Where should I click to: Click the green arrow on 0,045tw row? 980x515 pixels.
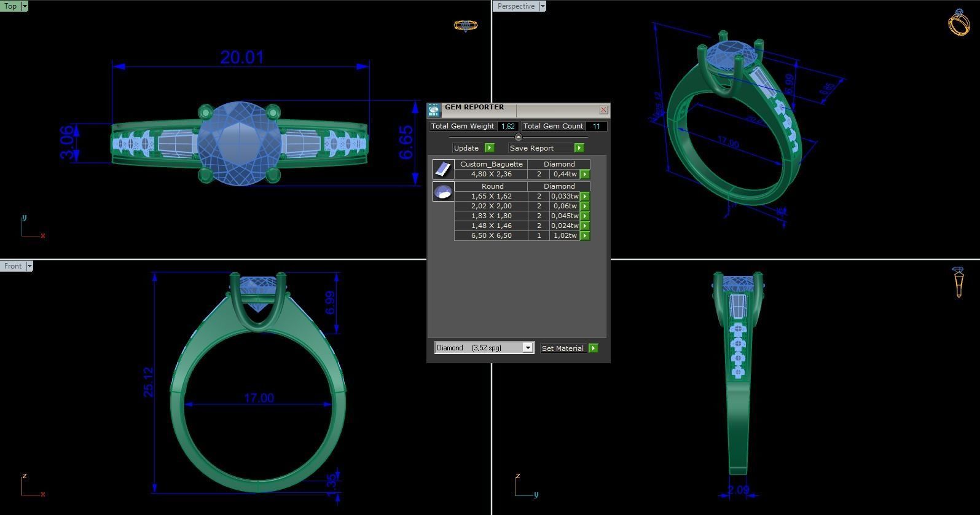(x=585, y=216)
